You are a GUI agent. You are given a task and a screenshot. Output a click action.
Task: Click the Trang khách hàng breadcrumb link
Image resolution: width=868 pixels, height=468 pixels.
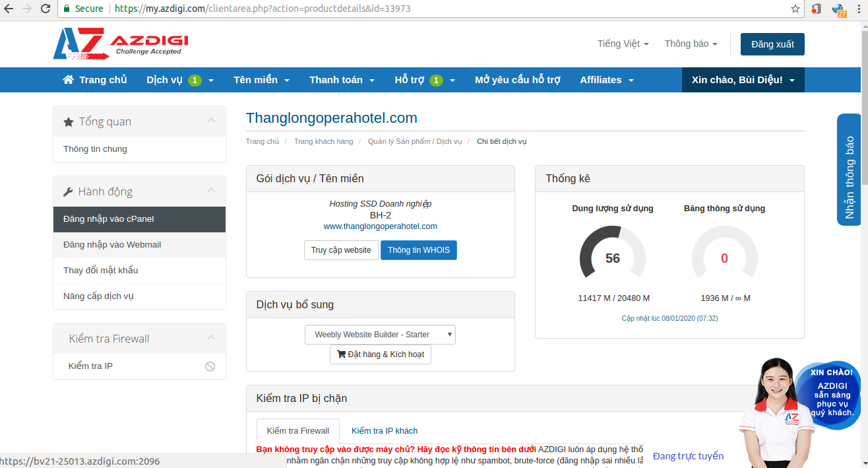pos(323,141)
